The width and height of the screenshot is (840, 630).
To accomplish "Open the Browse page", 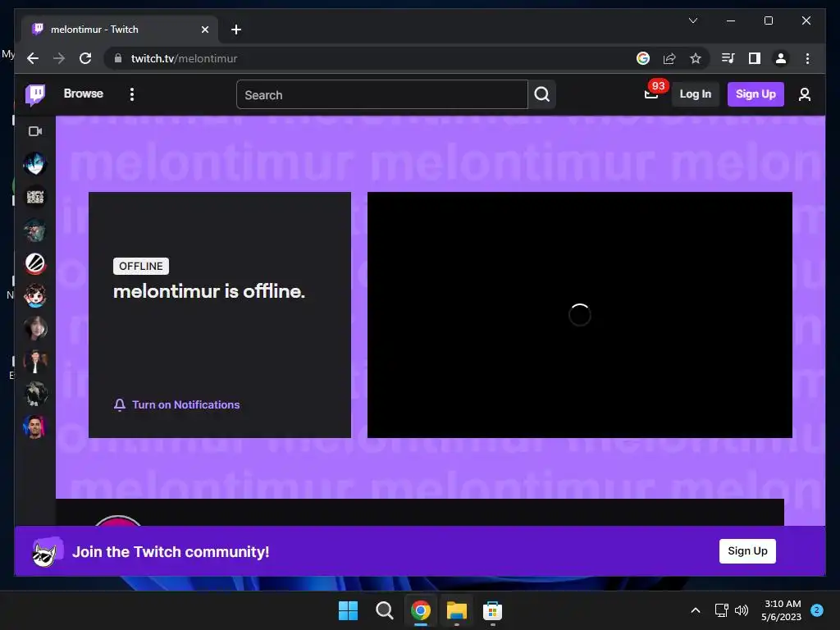I will [83, 94].
